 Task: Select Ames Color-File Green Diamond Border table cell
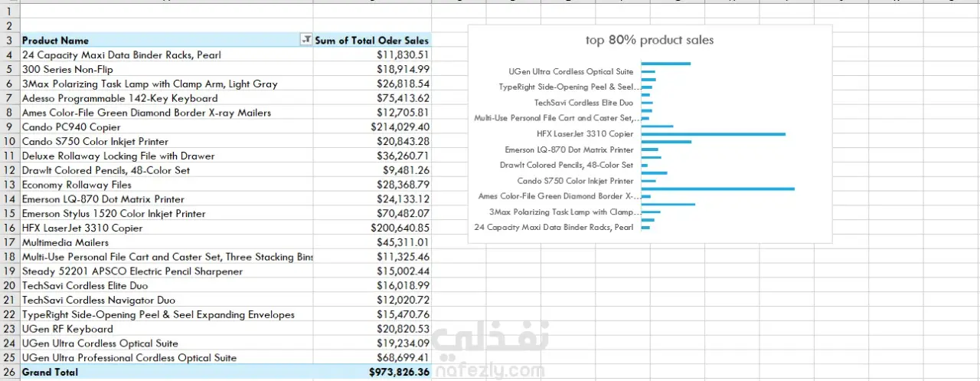click(x=166, y=113)
